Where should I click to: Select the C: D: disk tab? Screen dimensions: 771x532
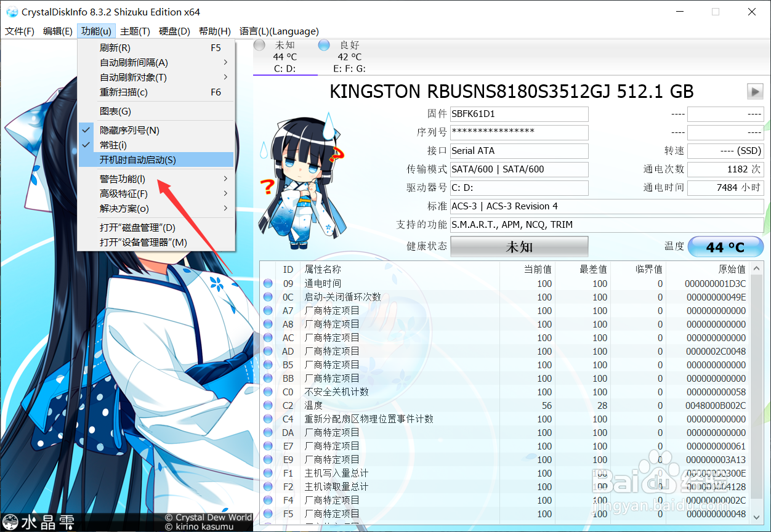pos(285,57)
